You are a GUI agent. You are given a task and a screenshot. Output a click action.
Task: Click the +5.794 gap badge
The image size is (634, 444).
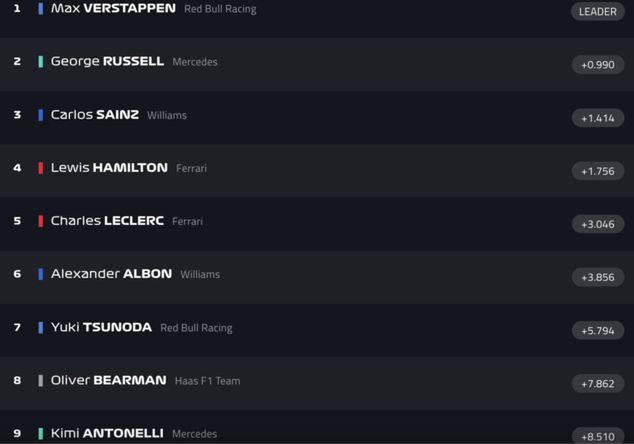pyautogui.click(x=598, y=330)
